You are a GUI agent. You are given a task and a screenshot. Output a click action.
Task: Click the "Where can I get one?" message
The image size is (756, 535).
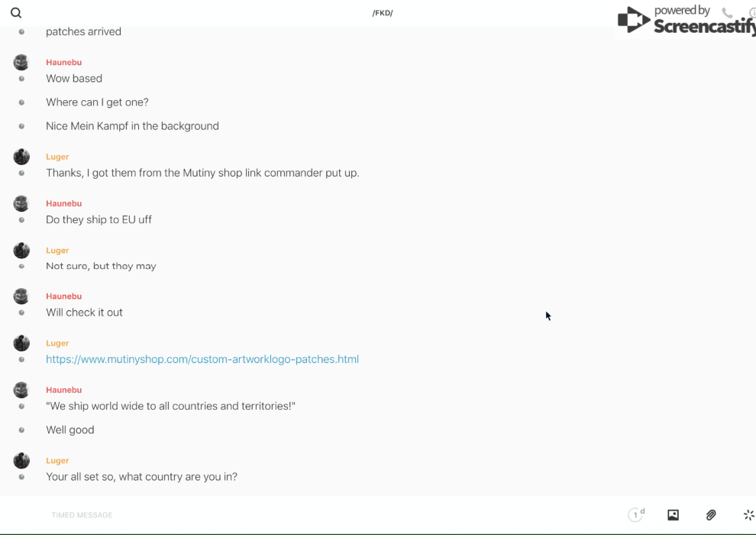[97, 102]
